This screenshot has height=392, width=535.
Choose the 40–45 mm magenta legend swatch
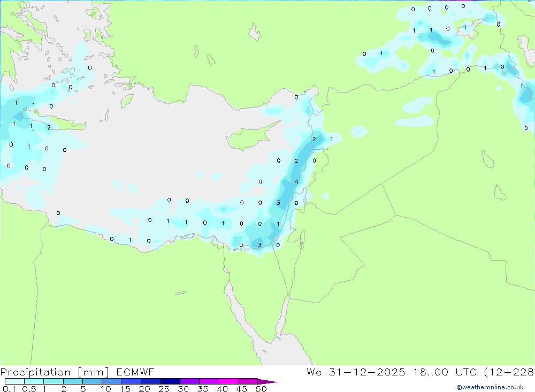(x=228, y=381)
